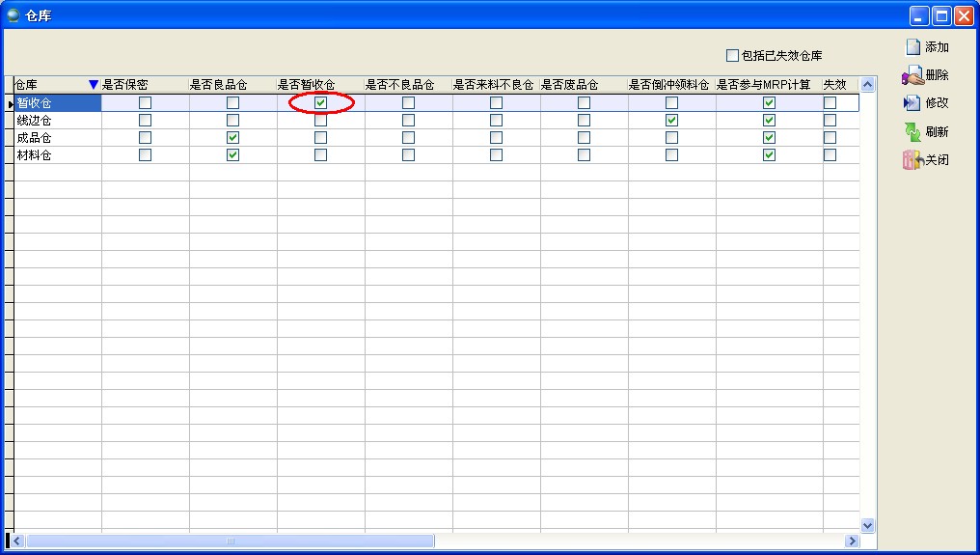The width and height of the screenshot is (980, 555).
Task: Click the horizontal scrollbar right arrow
Action: pyautogui.click(x=852, y=541)
